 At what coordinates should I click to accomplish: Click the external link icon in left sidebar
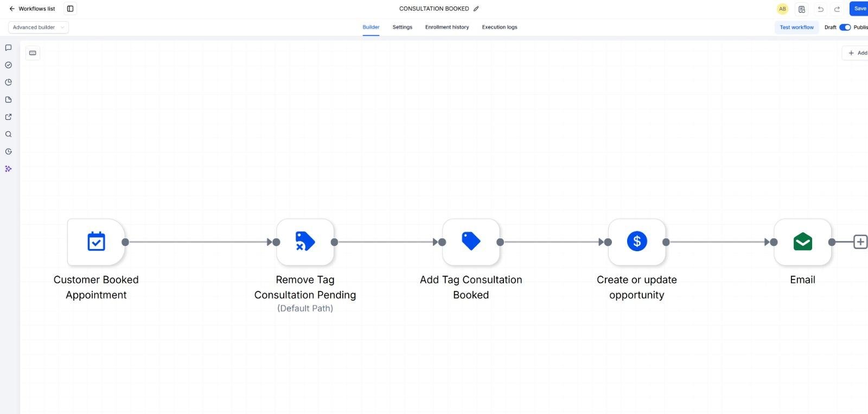point(8,117)
